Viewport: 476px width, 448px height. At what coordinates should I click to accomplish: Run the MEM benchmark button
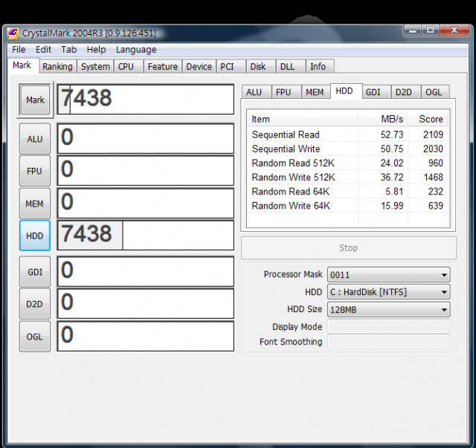[35, 204]
